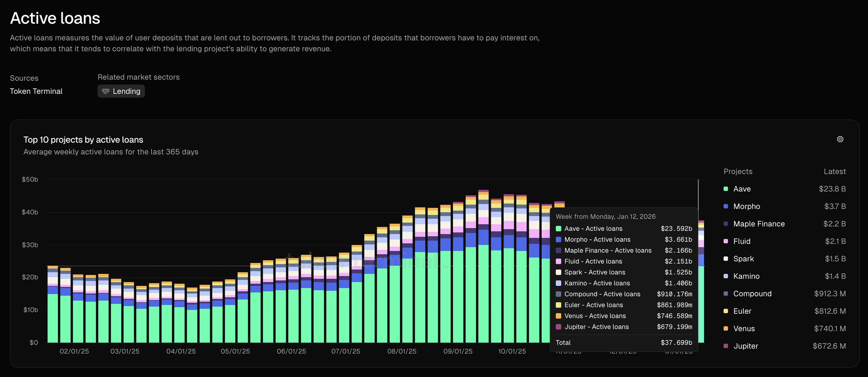Open the Token Terminal source link

(x=36, y=91)
